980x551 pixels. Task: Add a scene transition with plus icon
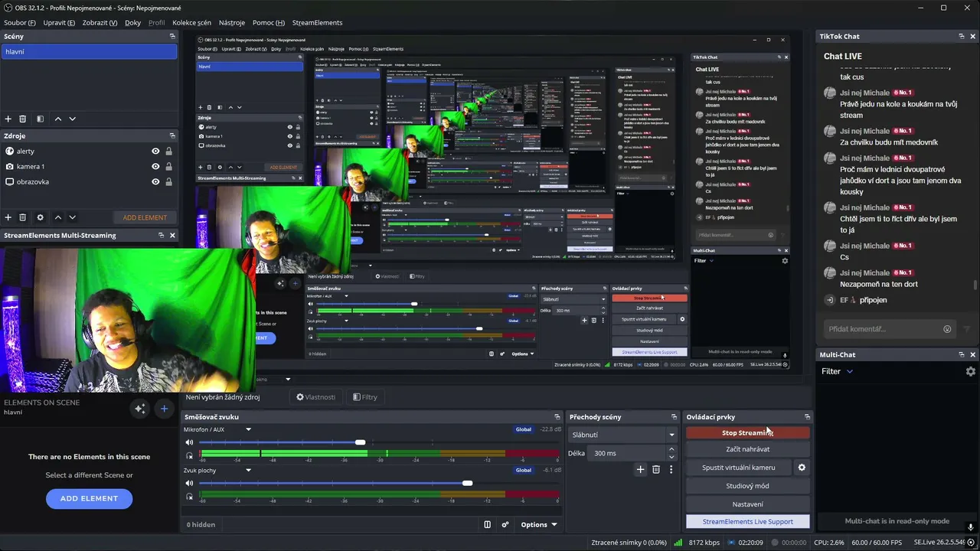tap(641, 469)
